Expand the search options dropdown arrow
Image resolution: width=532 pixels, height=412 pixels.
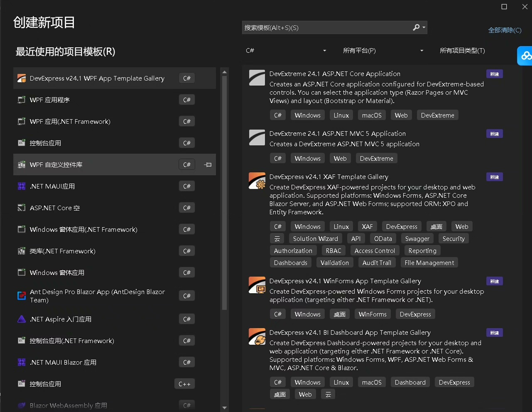click(x=424, y=27)
